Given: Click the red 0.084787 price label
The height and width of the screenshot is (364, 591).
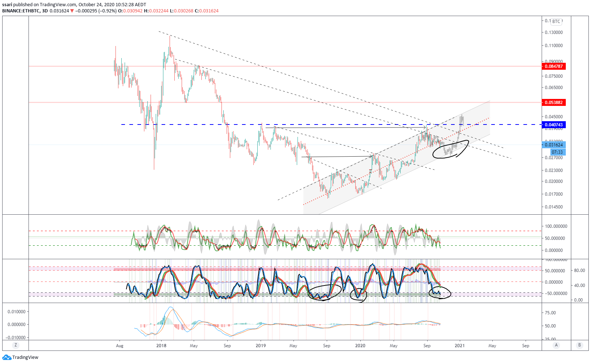Looking at the screenshot, I should point(553,66).
